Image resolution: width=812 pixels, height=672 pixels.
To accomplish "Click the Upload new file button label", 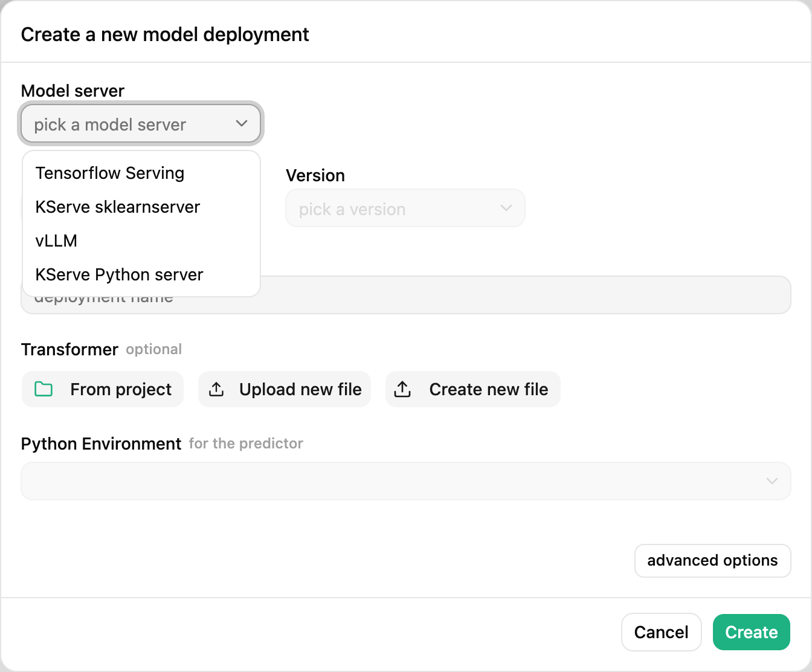I will tap(300, 389).
